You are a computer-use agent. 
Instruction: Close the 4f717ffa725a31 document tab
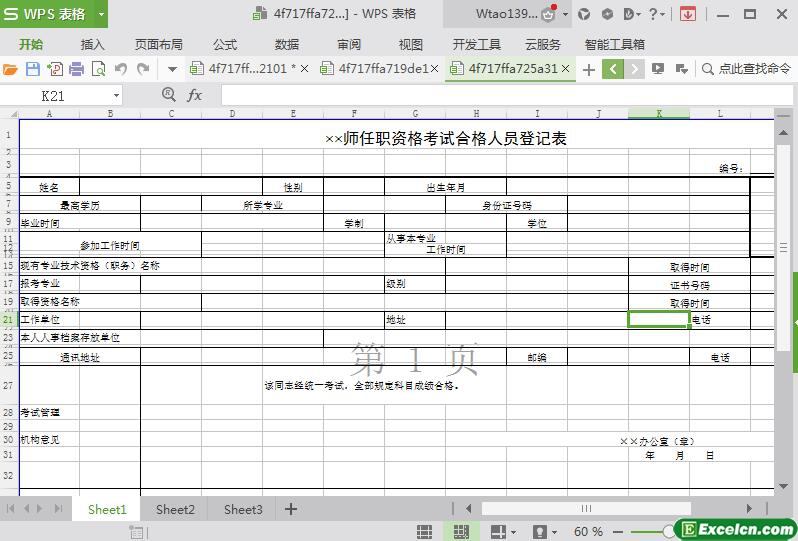pyautogui.click(x=565, y=69)
